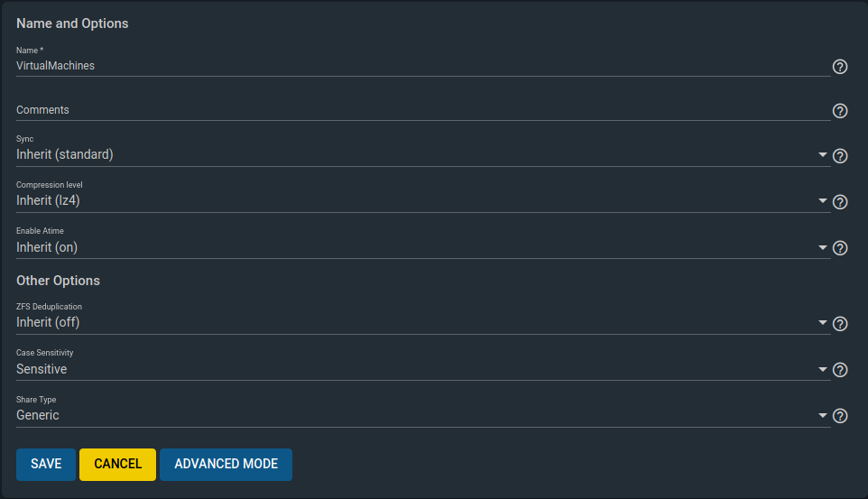Switch to Advanced Mode
This screenshot has width=868, height=499.
coord(226,464)
